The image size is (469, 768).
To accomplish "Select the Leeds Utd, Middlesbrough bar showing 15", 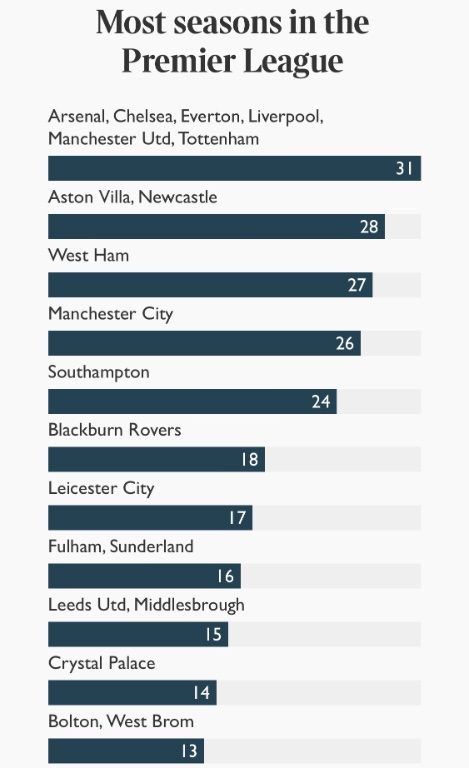I will [138, 634].
